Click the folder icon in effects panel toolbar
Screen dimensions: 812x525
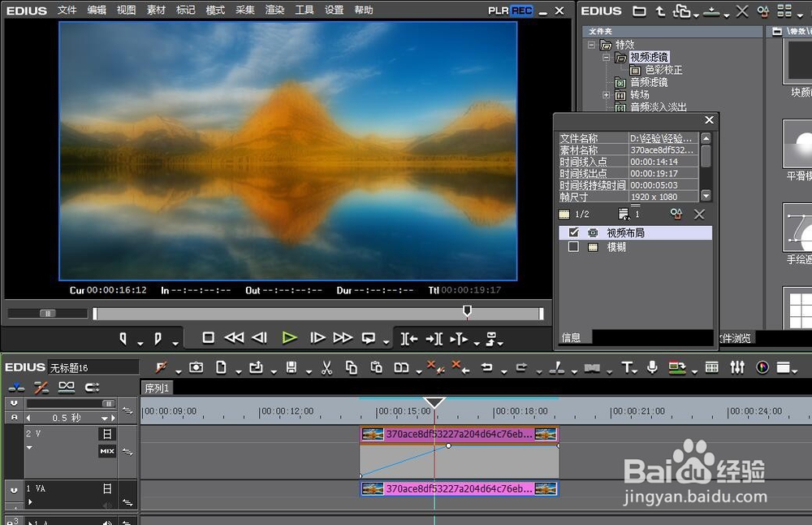[x=640, y=11]
